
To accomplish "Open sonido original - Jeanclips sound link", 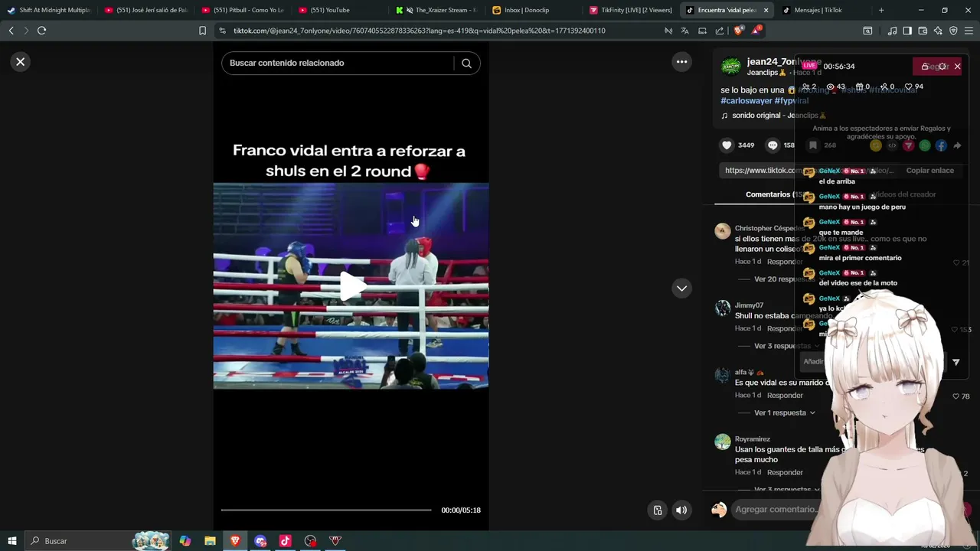I will (779, 116).
